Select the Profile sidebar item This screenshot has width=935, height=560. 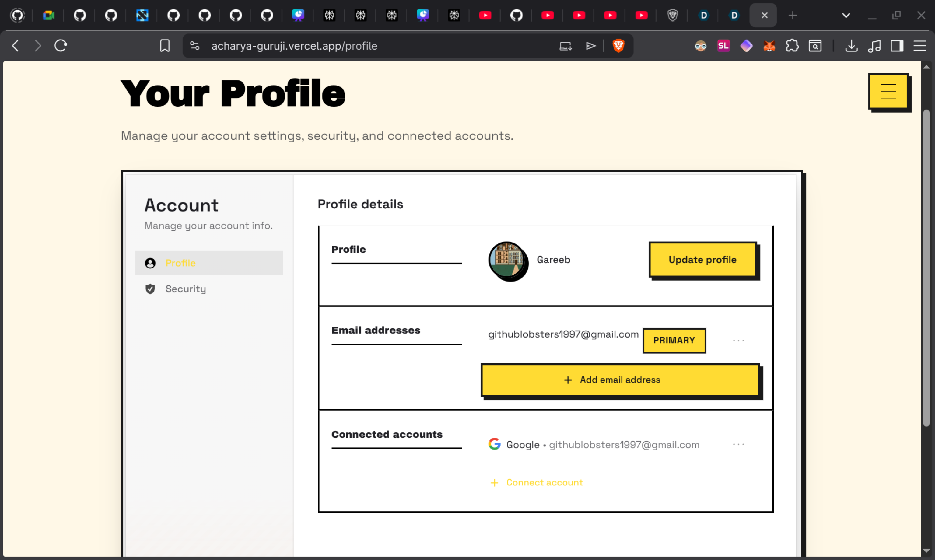[x=180, y=263]
